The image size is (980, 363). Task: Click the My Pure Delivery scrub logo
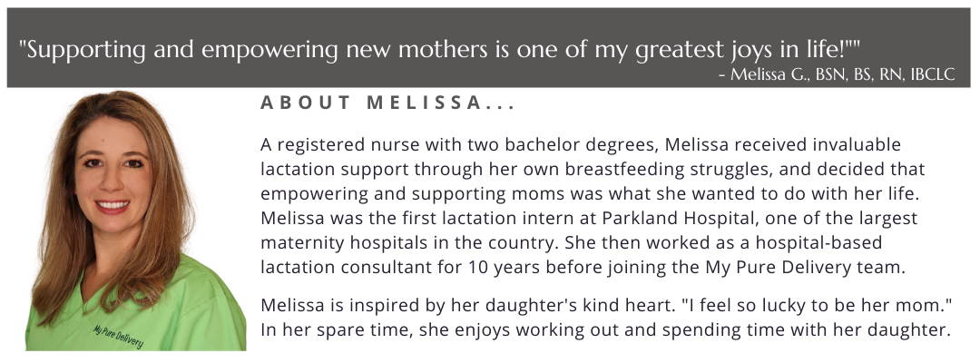[118, 336]
